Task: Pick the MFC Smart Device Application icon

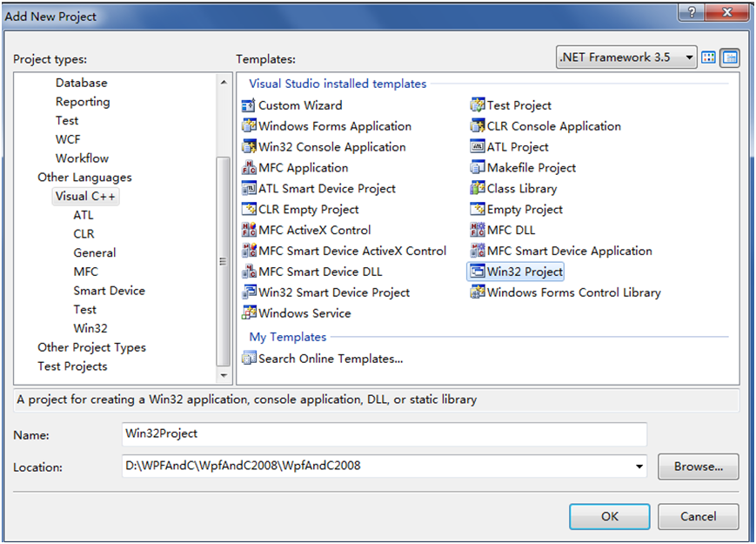Action: 478,251
